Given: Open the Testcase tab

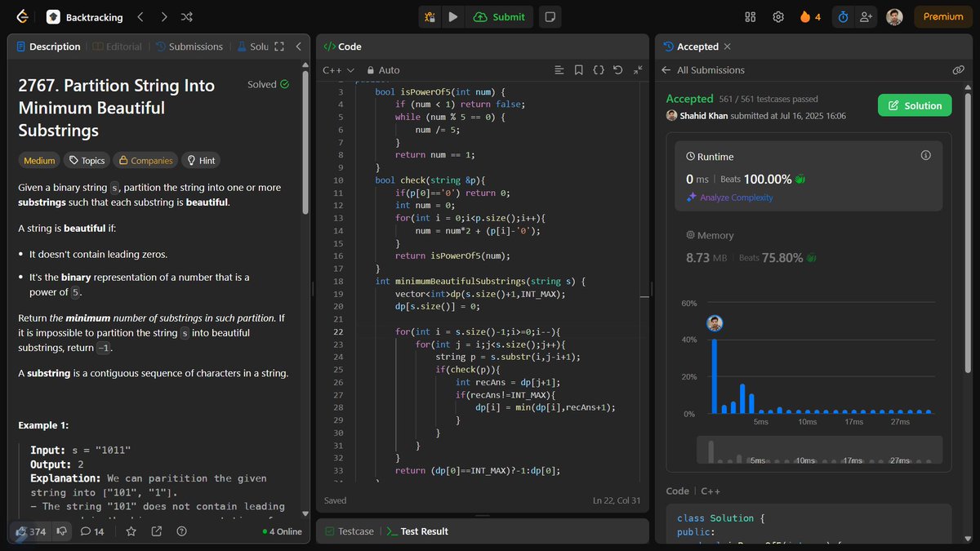Looking at the screenshot, I should (x=349, y=531).
